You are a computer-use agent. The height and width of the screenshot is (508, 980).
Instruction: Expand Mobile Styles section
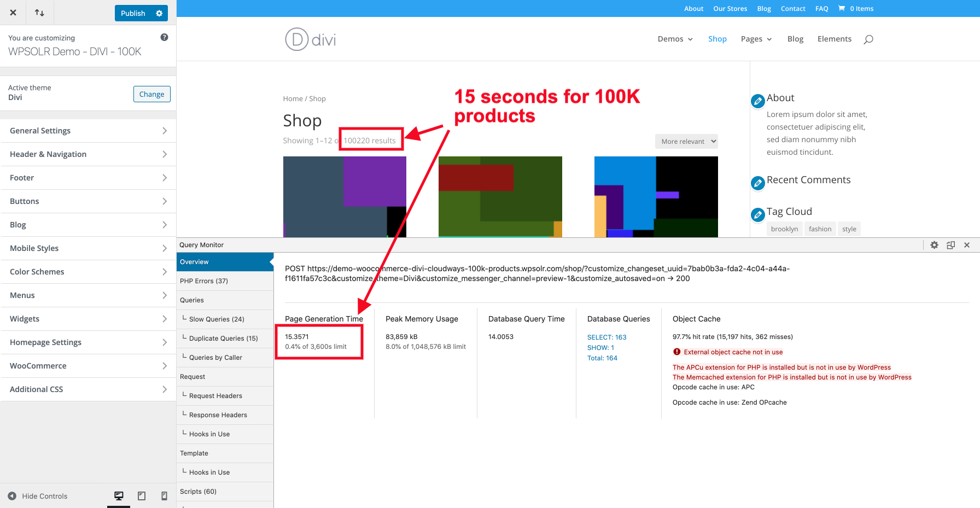(x=88, y=248)
